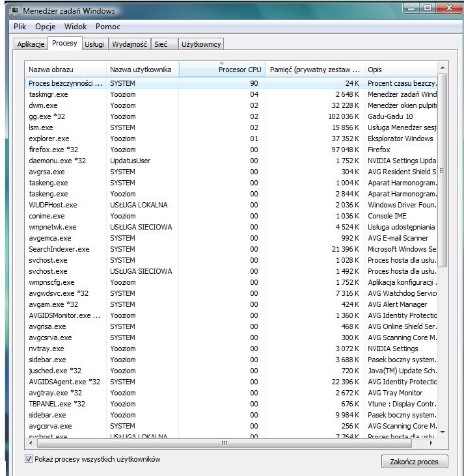Click the horizontal scrollbar left arrow
This screenshot has height=476, width=464.
[31, 443]
